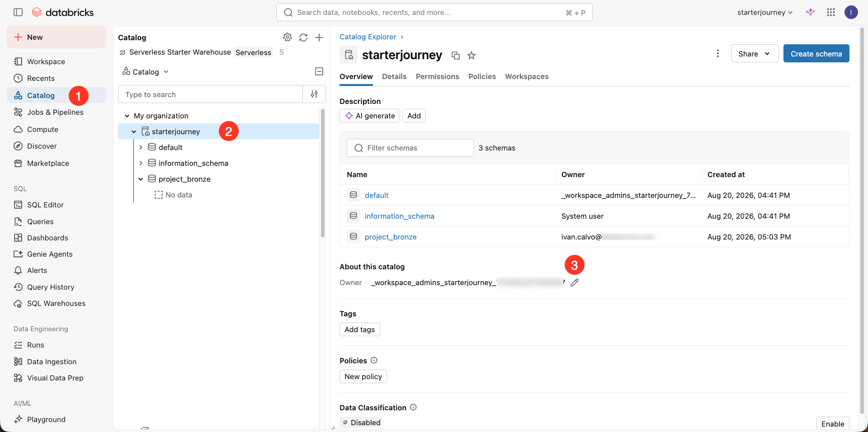The image size is (868, 432).
Task: Copy the starterjourney catalog name
Action: click(x=456, y=56)
